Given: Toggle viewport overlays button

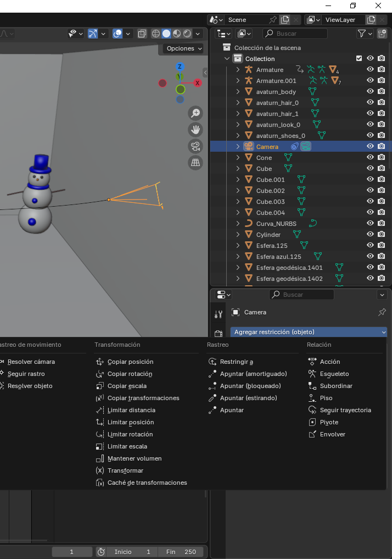Looking at the screenshot, I should [117, 34].
